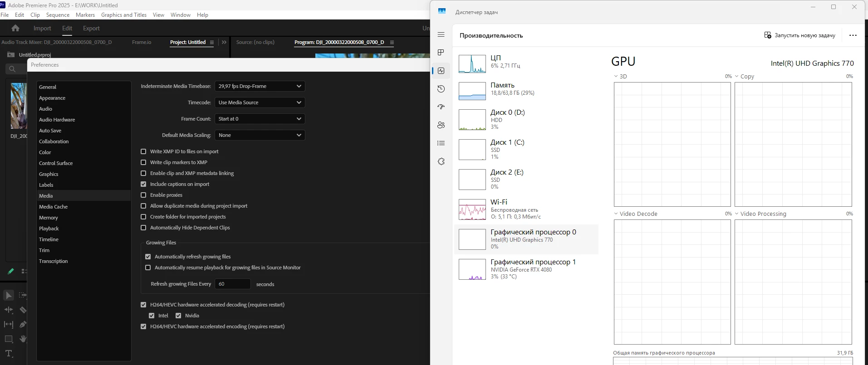
Task: Select the Slip tool
Action: tap(9, 324)
